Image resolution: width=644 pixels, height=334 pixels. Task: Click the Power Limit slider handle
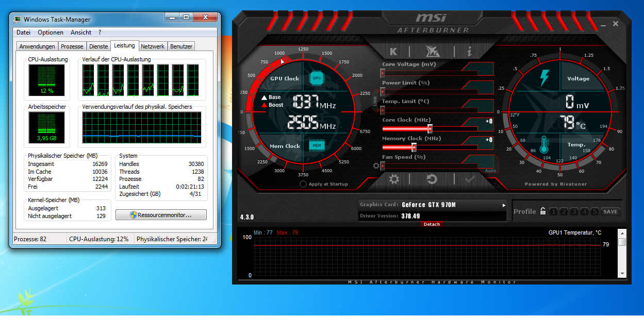click(383, 92)
